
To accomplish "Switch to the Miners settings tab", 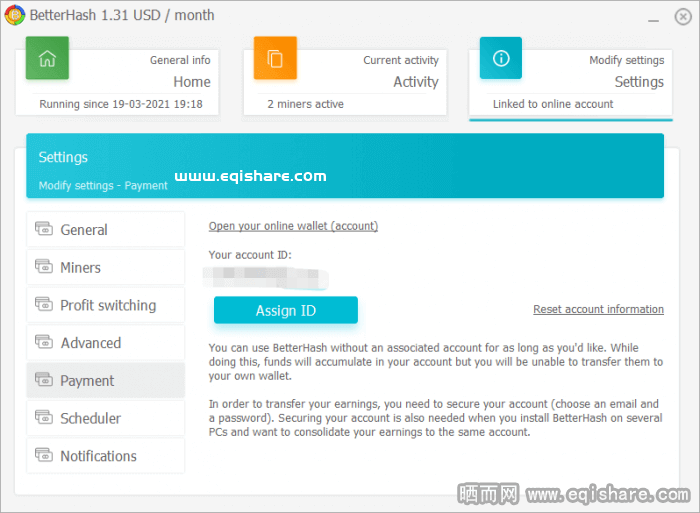I will [105, 268].
